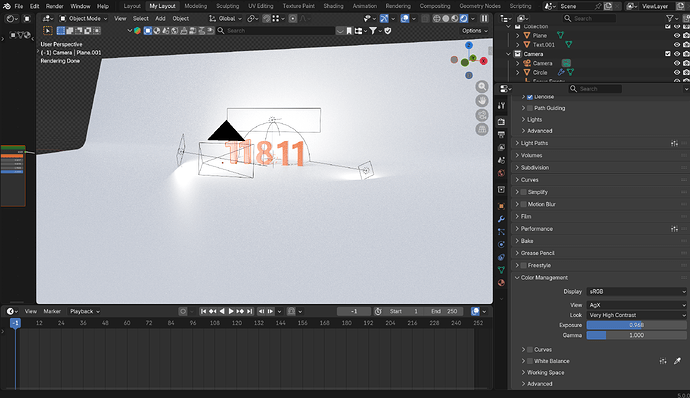The height and width of the screenshot is (398, 690).
Task: Open the Material properties tab icon
Action: [501, 283]
